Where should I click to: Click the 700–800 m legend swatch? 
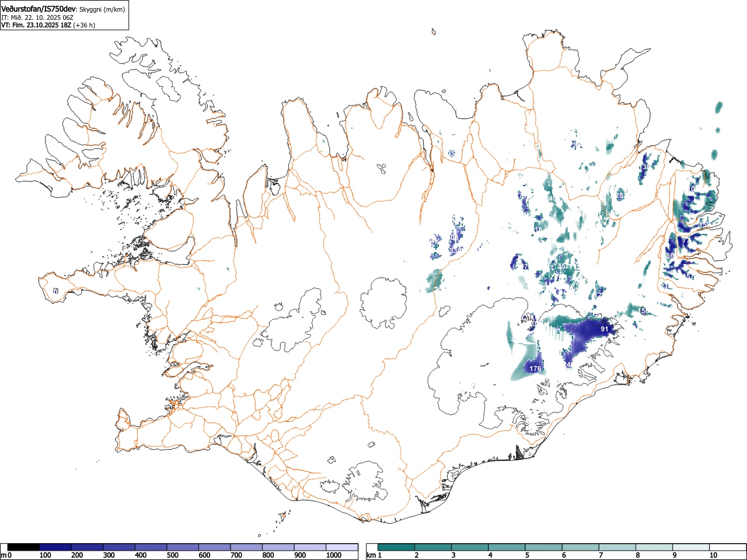[x=246, y=547]
